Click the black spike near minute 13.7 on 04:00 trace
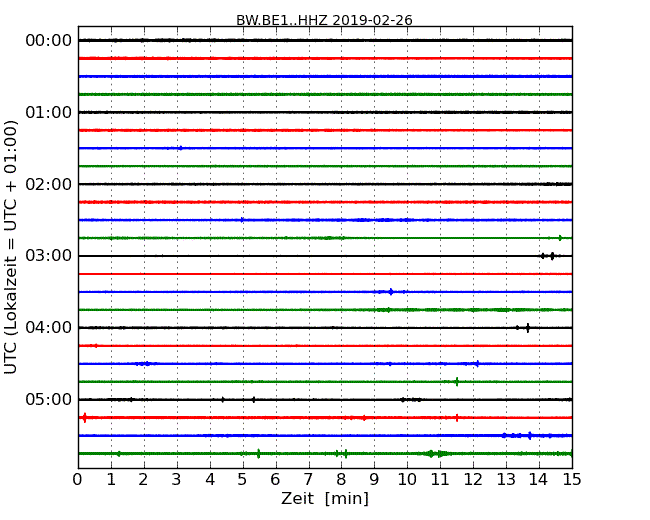 point(528,328)
